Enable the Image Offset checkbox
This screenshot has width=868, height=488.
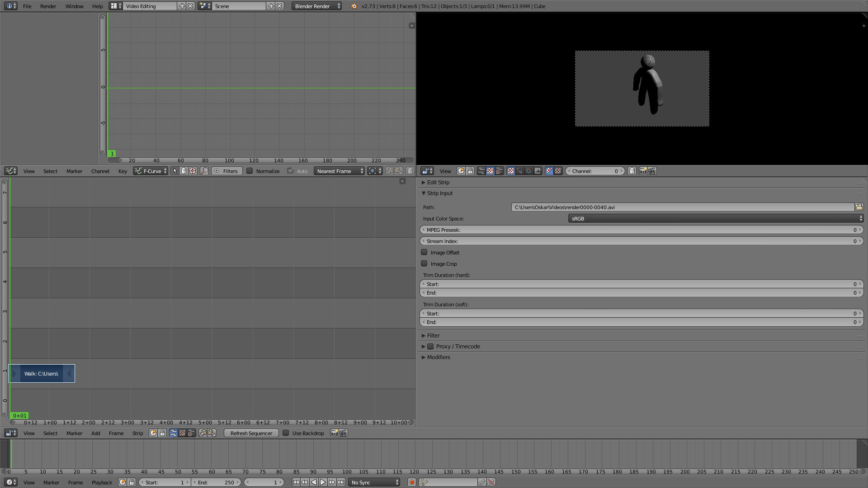coord(424,252)
